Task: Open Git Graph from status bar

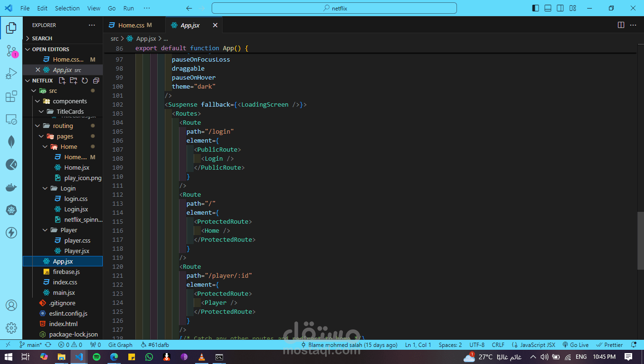Action: [x=120, y=345]
